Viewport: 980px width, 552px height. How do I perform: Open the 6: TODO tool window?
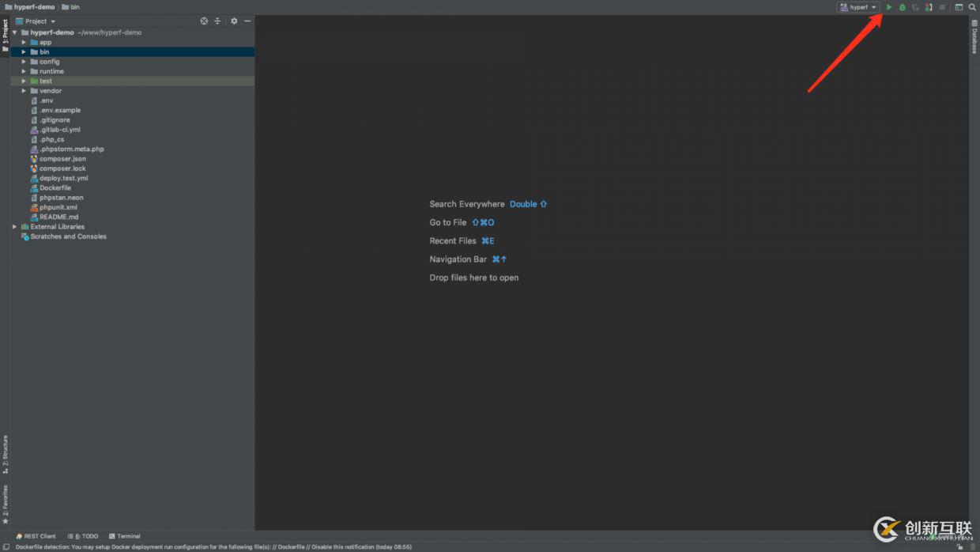tap(83, 536)
